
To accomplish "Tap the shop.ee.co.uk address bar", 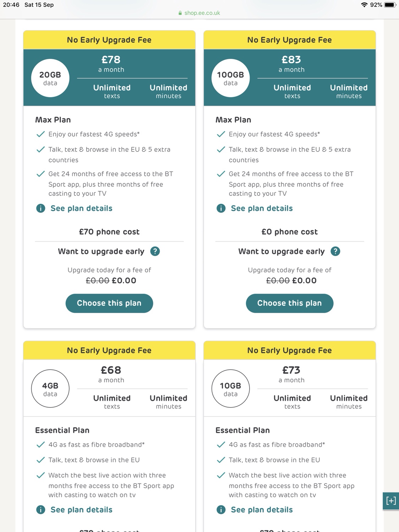I will (202, 13).
